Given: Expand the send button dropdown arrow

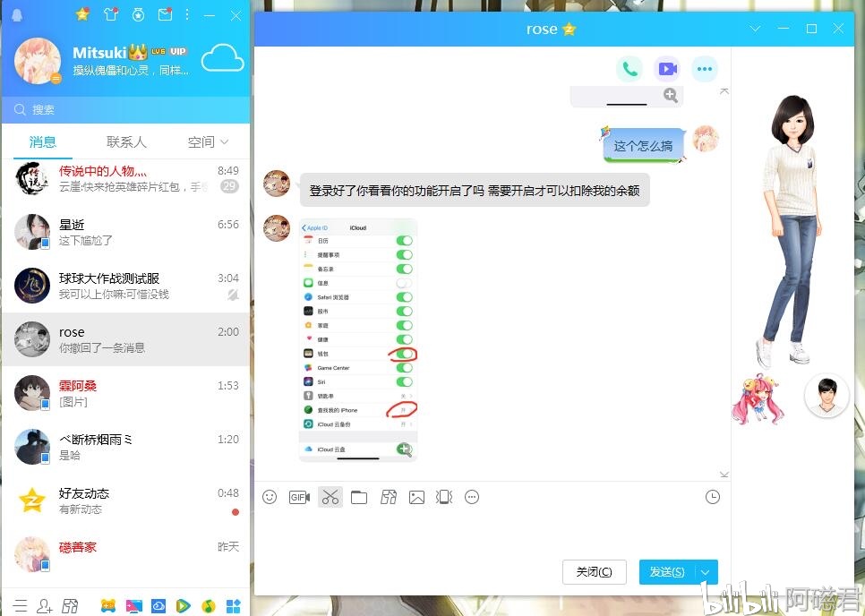Looking at the screenshot, I should [x=706, y=572].
